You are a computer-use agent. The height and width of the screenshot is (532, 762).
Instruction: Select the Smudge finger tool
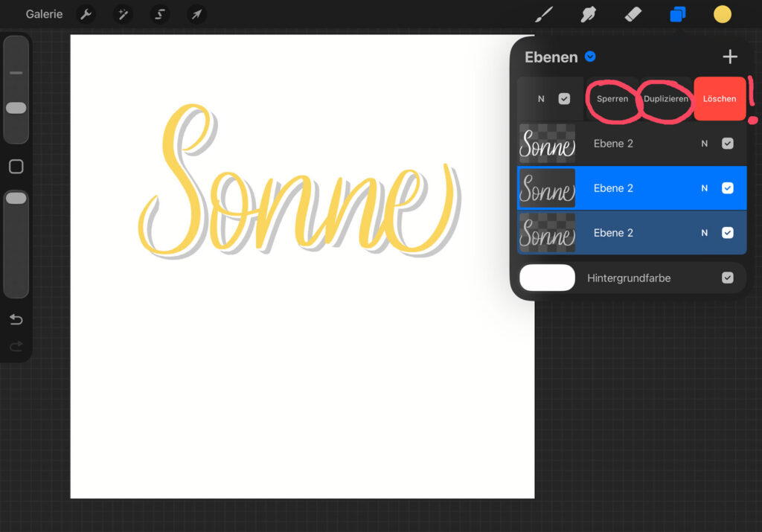pyautogui.click(x=588, y=14)
